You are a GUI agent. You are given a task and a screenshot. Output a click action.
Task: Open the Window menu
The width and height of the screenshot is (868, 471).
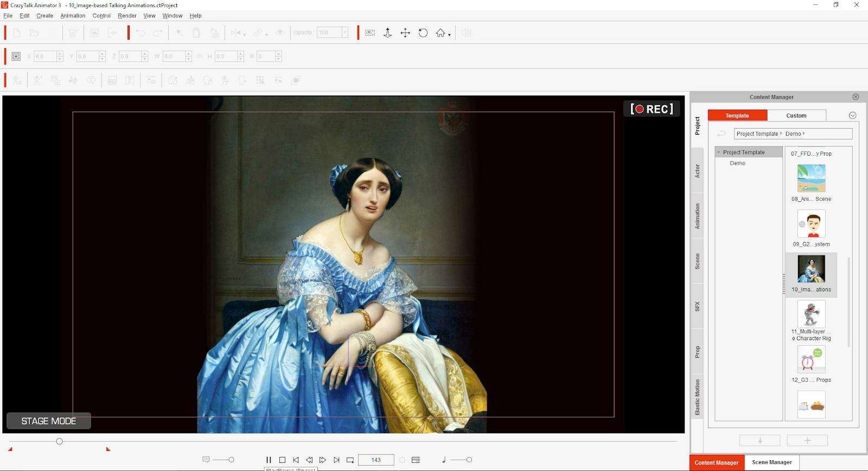(173, 16)
